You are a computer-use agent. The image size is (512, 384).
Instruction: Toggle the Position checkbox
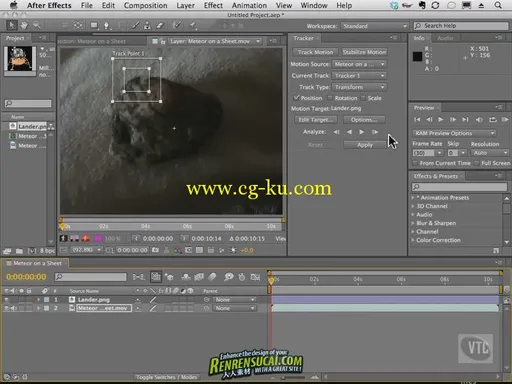pos(296,98)
